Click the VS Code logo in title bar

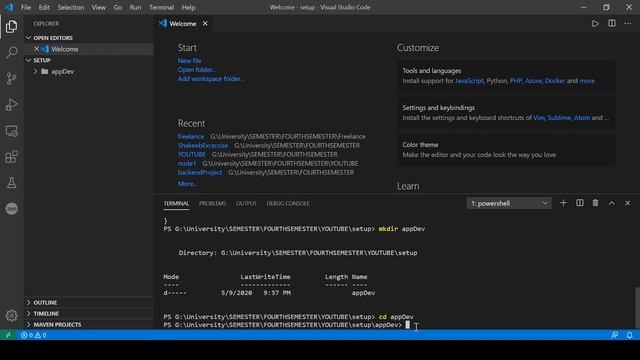point(9,7)
